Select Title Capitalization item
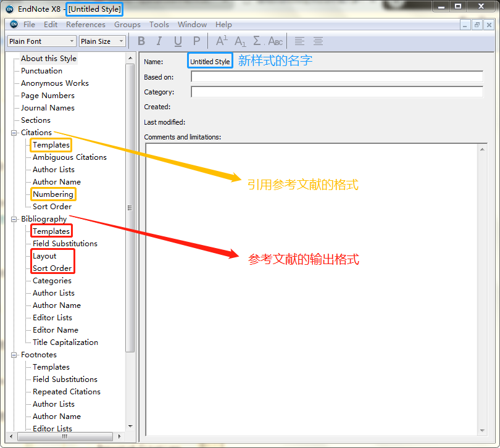Image resolution: width=500 pixels, height=448 pixels. point(65,342)
